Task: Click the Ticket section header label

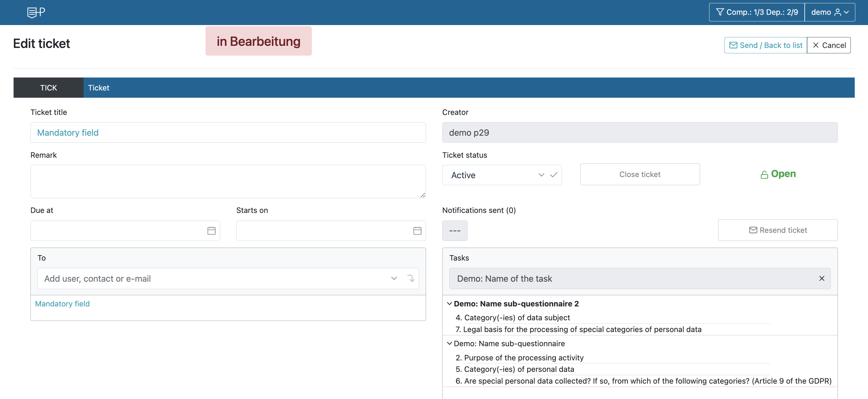Action: [x=99, y=88]
